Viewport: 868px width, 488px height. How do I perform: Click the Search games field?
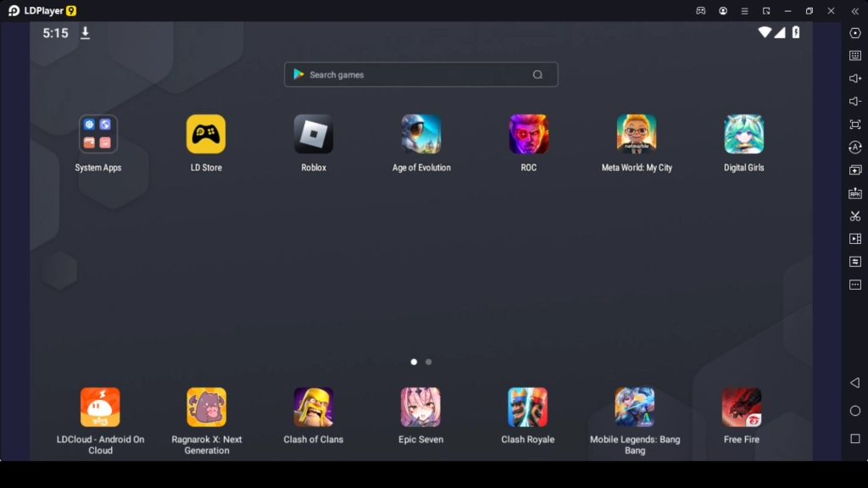pyautogui.click(x=421, y=75)
